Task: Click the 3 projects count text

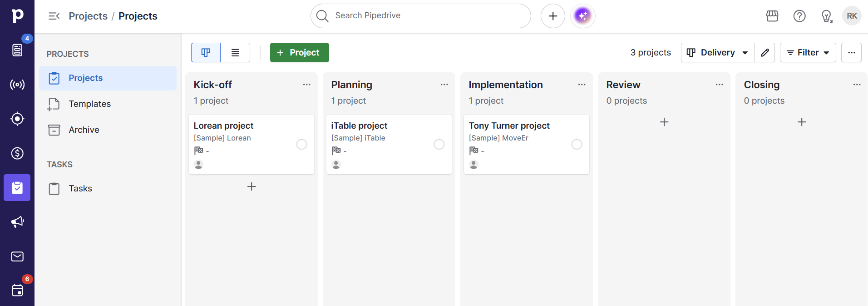Action: pos(651,52)
